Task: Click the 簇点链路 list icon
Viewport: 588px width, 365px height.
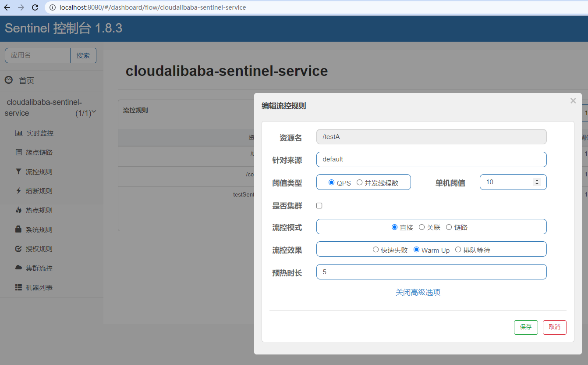Action: click(18, 152)
